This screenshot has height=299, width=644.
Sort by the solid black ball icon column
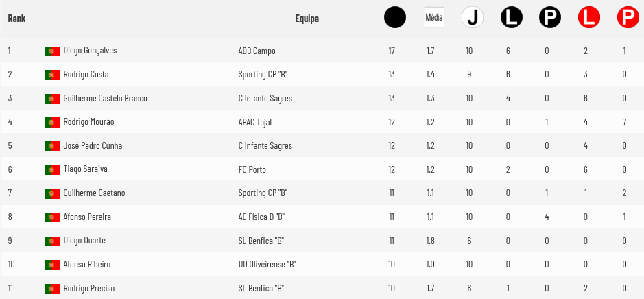point(394,18)
